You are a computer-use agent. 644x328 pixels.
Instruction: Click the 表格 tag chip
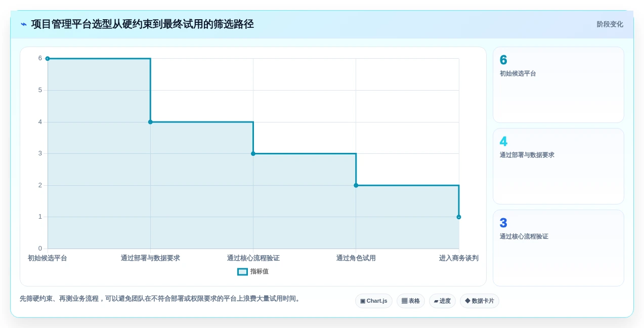(411, 301)
